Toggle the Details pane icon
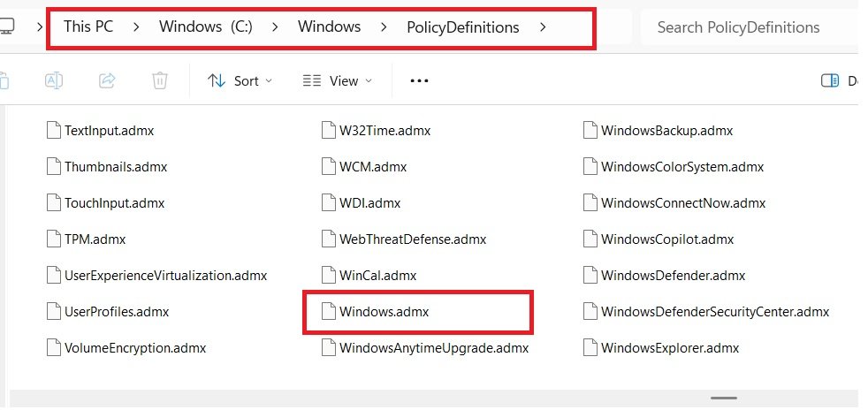Image resolution: width=868 pixels, height=410 pixels. 830,80
